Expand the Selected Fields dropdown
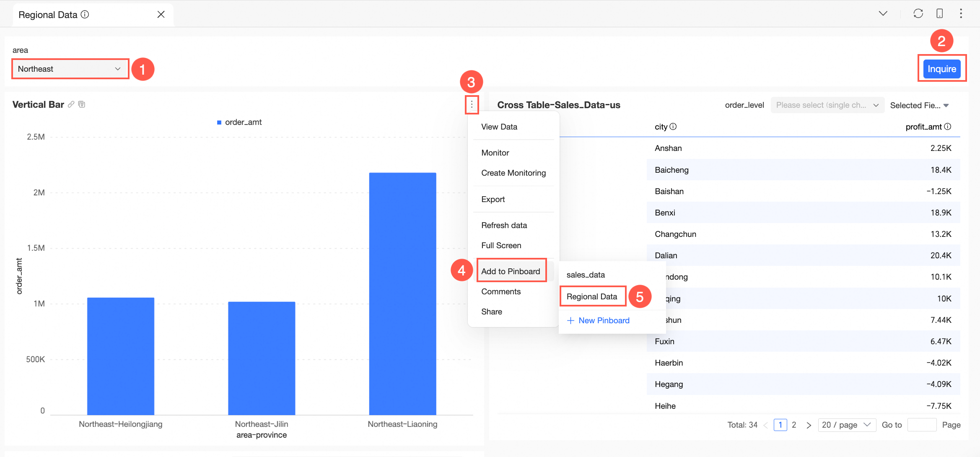 919,105
